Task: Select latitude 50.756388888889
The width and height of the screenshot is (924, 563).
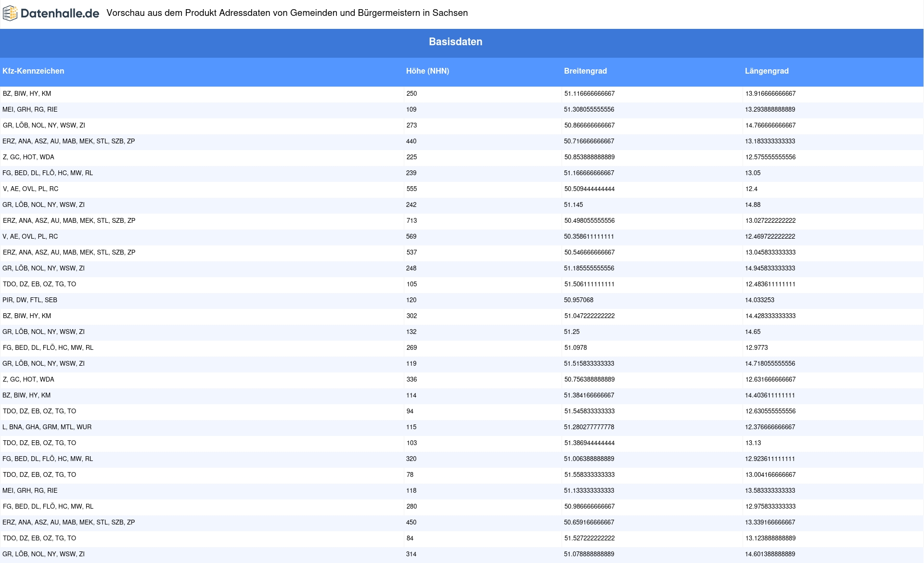Action: 589,380
